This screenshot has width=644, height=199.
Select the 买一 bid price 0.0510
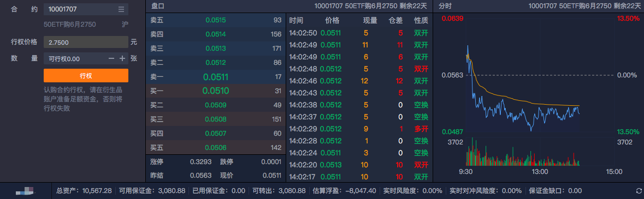(x=216, y=91)
